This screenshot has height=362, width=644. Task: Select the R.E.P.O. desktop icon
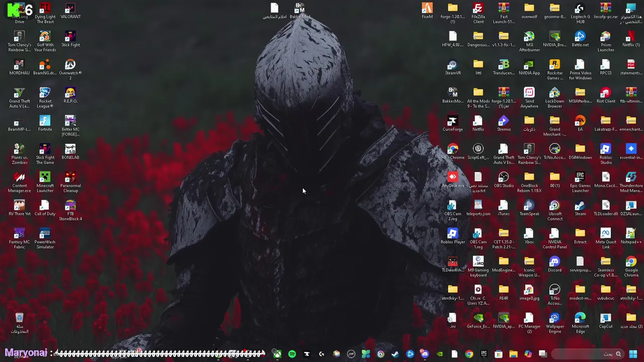pos(70,96)
